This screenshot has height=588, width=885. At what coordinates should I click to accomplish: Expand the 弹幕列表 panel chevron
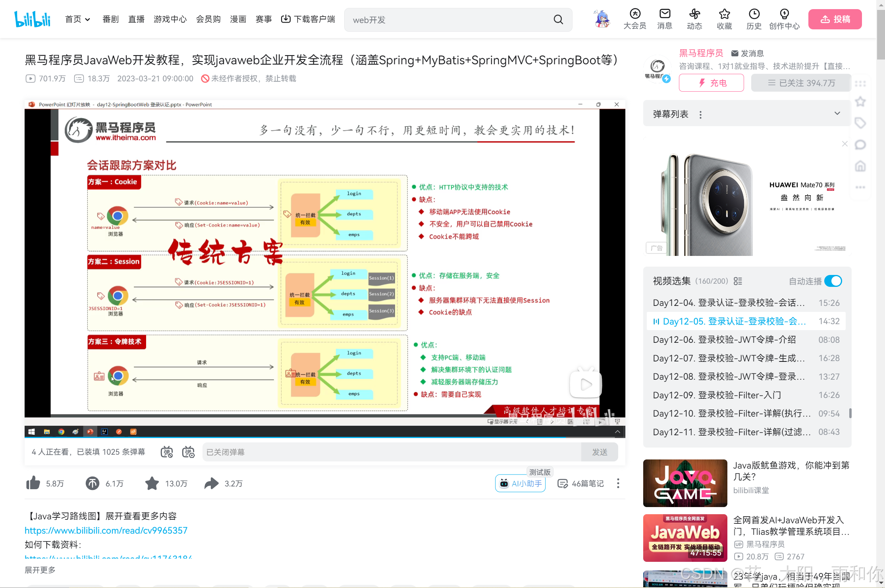pos(837,114)
